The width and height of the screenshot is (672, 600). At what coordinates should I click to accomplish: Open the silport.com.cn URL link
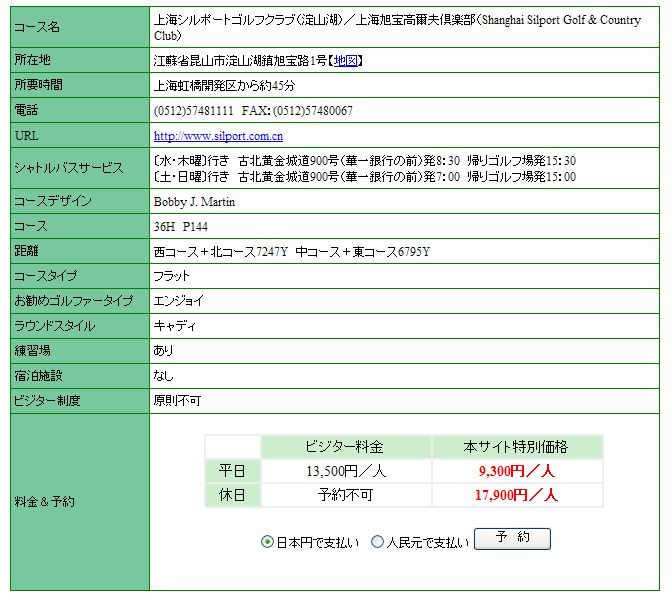(x=218, y=136)
